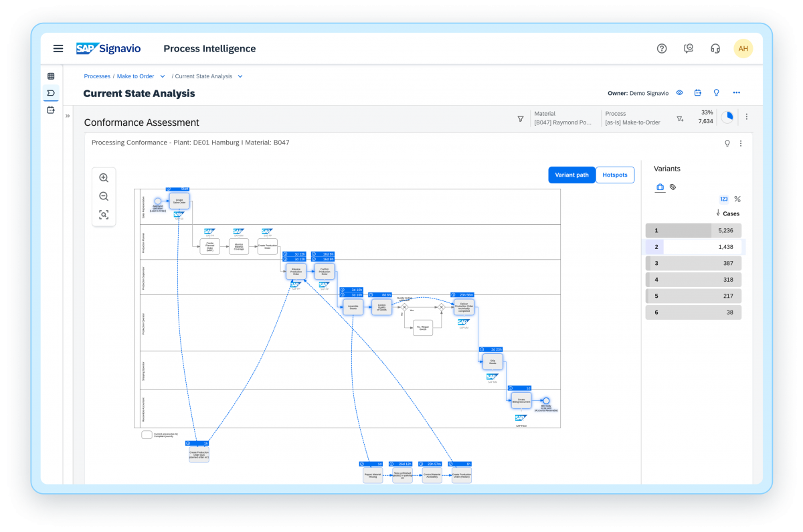Open the feedback icon in the header
Viewport: 803px width, 532px height.
(689, 48)
